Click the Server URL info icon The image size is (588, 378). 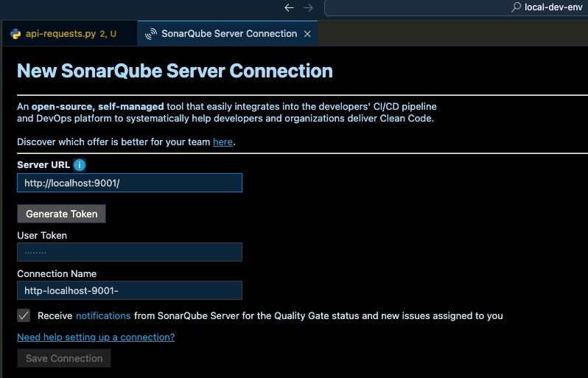80,165
